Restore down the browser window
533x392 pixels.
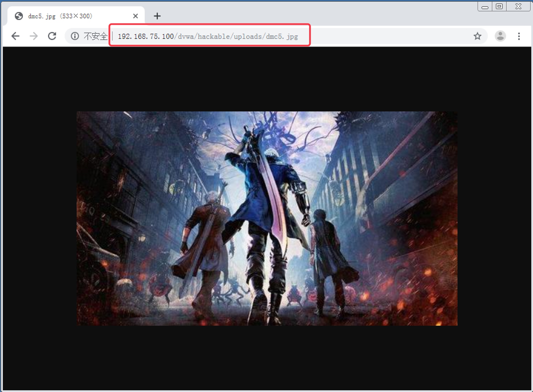pos(499,6)
